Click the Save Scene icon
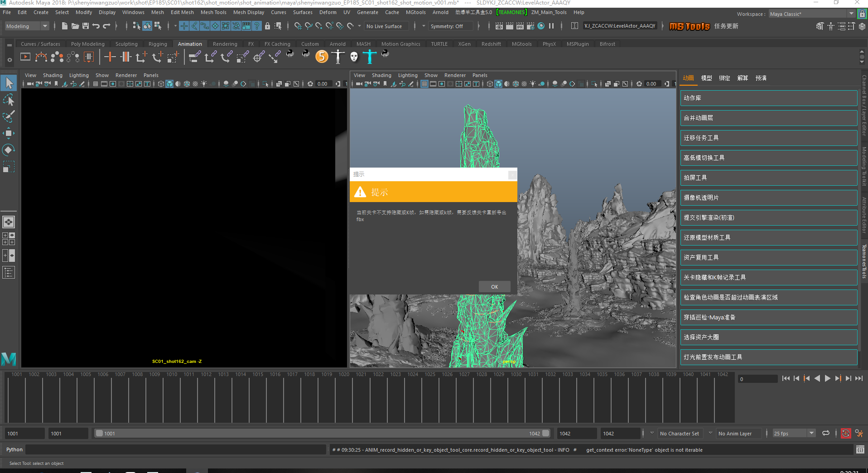The width and height of the screenshot is (868, 473). 85,26
